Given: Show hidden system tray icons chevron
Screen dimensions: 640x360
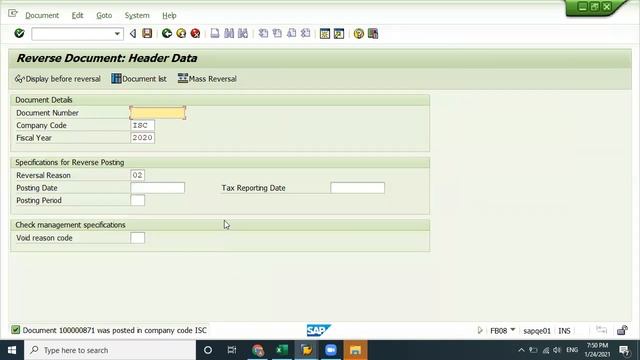Looking at the screenshot, I should (521, 350).
